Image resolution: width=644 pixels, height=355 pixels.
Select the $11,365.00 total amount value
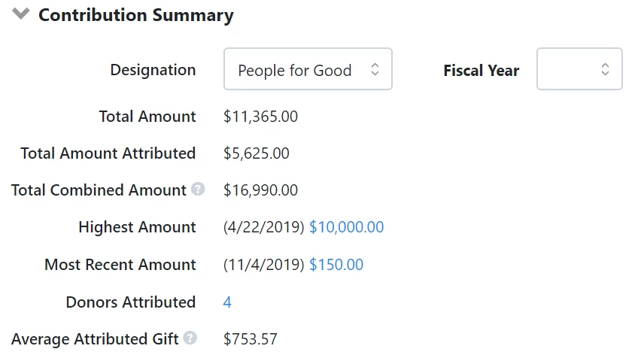pyautogui.click(x=260, y=117)
